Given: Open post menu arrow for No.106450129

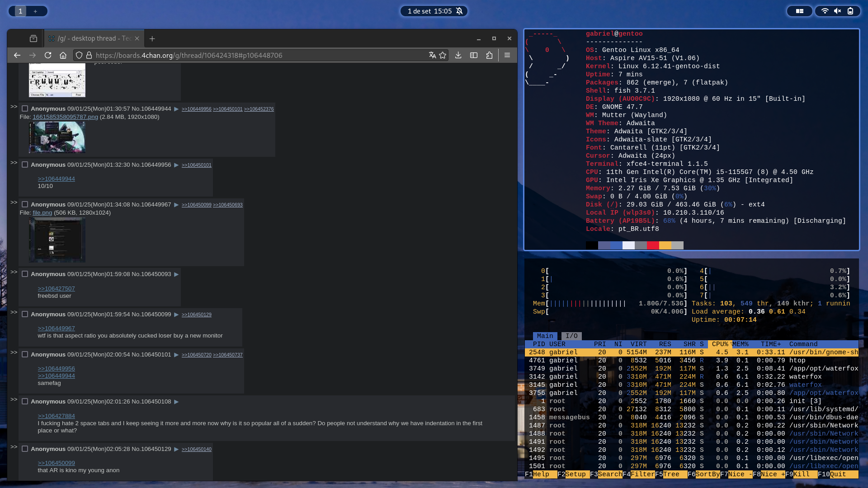Looking at the screenshot, I should pos(176,449).
